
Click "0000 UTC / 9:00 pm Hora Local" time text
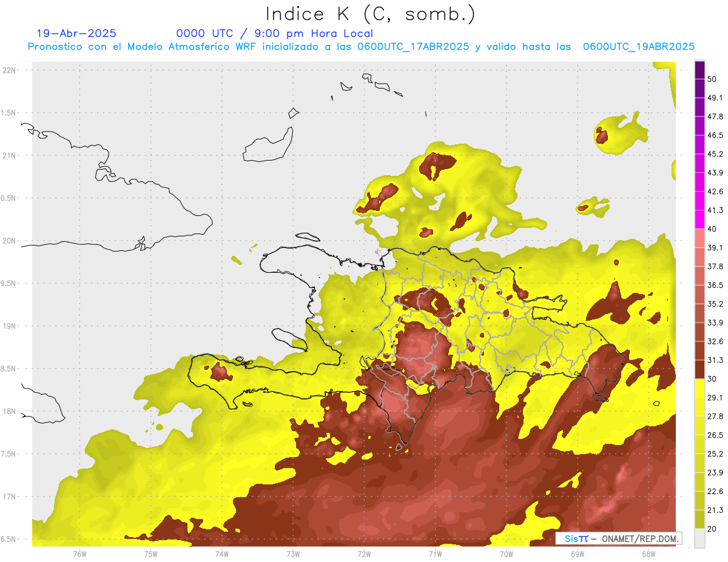click(x=274, y=34)
